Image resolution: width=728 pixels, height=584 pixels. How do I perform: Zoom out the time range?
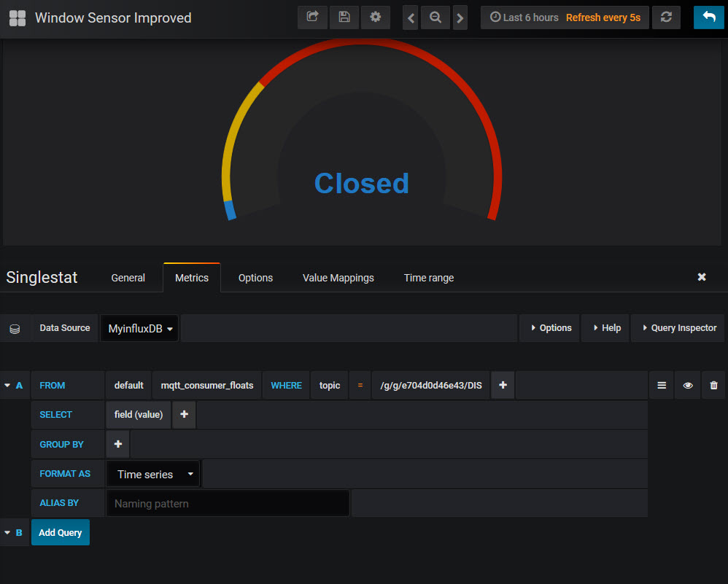click(435, 17)
